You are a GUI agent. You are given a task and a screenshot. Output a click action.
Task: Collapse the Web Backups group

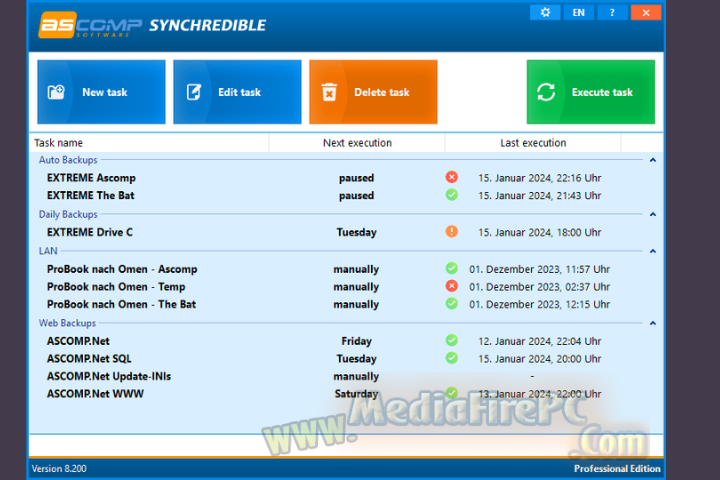[x=652, y=323]
